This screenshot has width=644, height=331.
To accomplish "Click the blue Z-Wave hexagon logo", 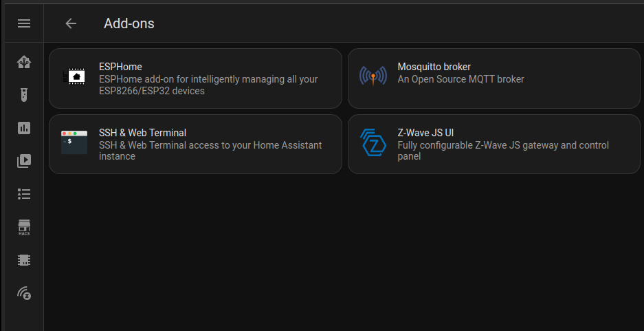I will pos(373,142).
